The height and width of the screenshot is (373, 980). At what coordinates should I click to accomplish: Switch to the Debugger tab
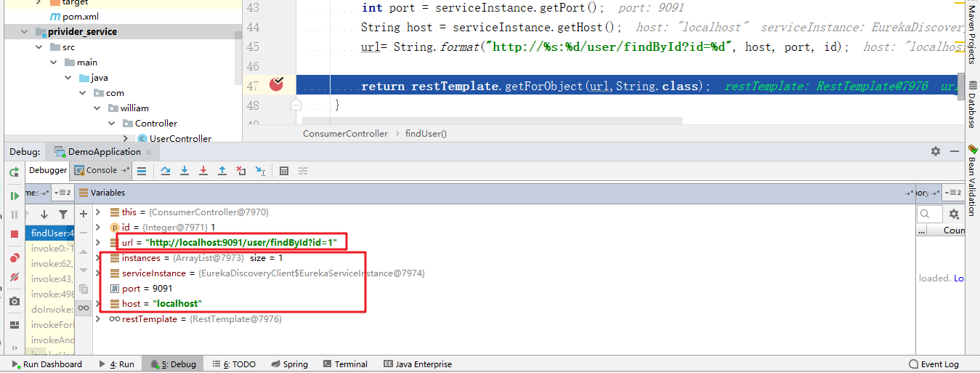pos(48,170)
